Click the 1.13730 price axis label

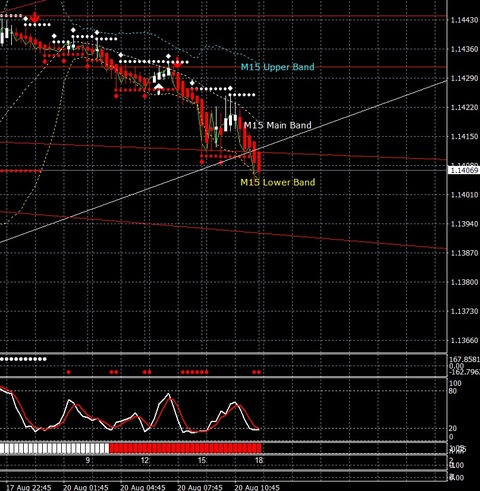point(464,311)
